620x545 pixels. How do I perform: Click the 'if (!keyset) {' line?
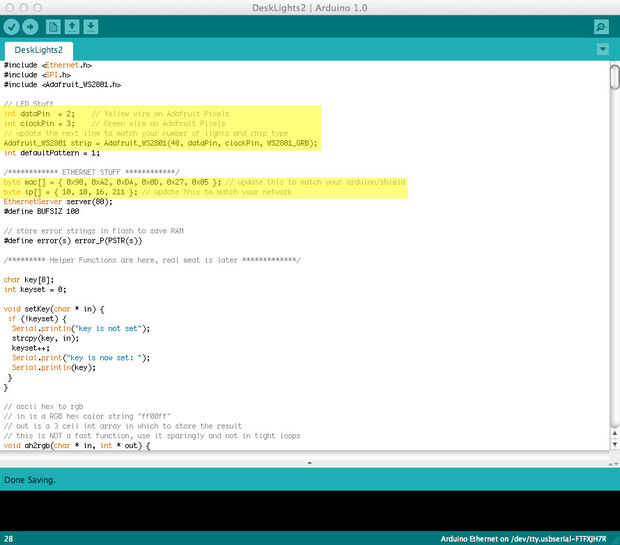(37, 319)
